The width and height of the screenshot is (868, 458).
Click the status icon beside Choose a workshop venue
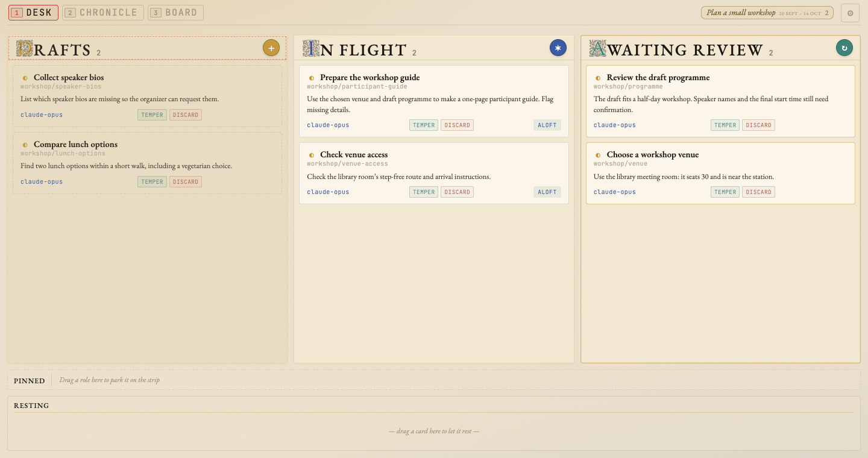point(598,155)
